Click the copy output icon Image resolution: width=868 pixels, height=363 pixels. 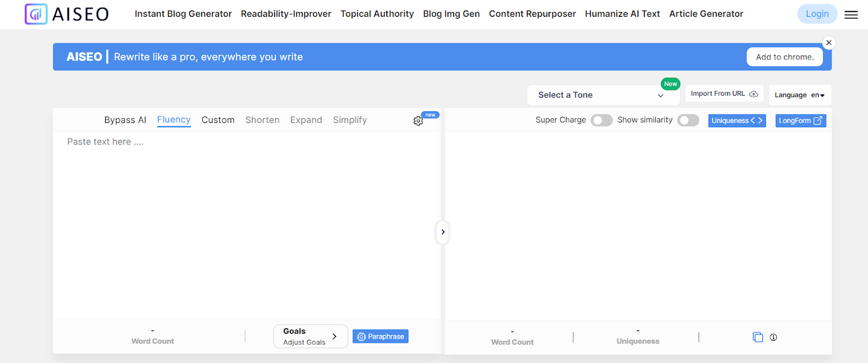[x=758, y=337]
